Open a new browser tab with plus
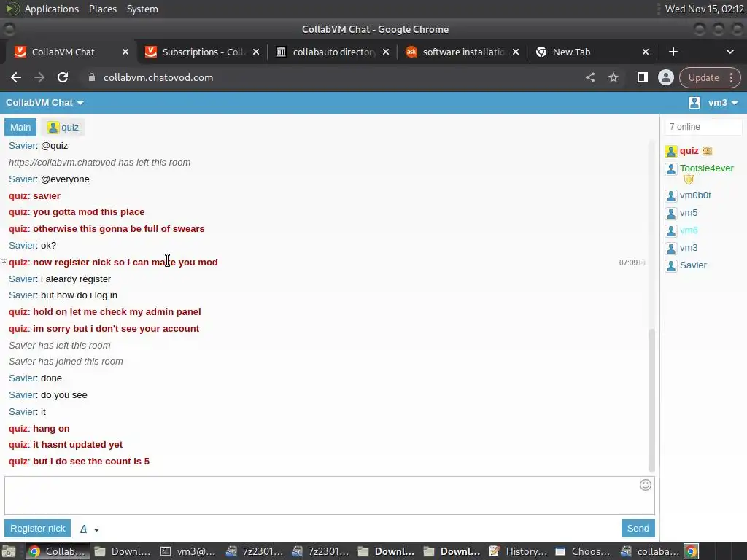 point(673,52)
